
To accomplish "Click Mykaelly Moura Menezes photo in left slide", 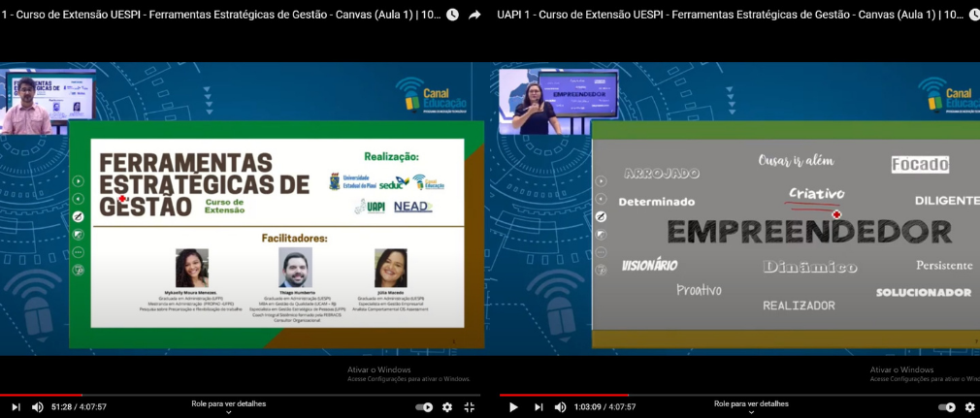I will (192, 268).
